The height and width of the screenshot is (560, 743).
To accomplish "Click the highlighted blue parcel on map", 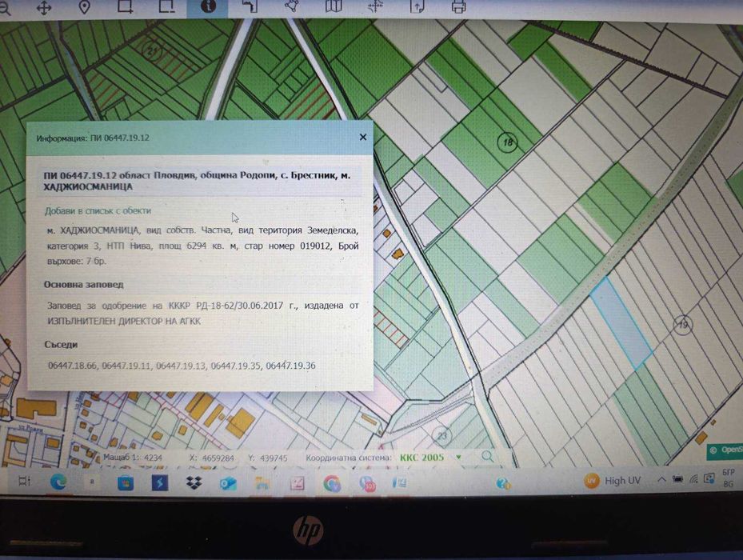I will click(x=621, y=322).
